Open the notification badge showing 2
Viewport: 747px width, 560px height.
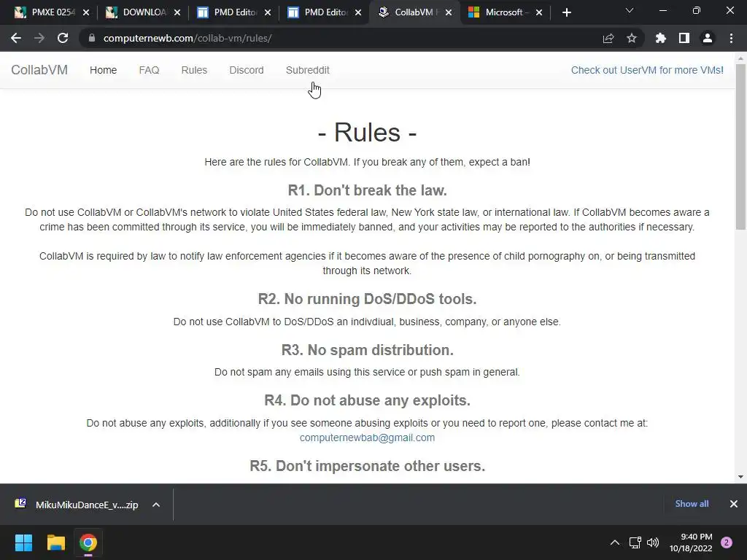tap(727, 542)
